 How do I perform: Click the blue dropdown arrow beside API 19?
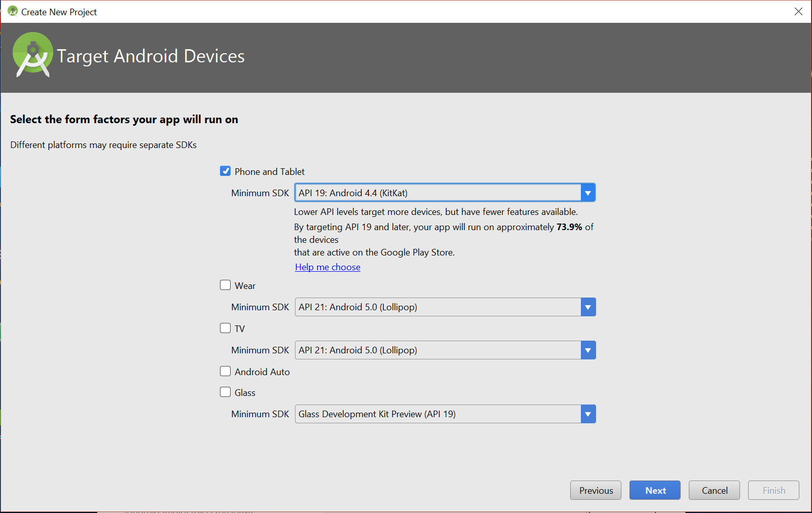[587, 193]
